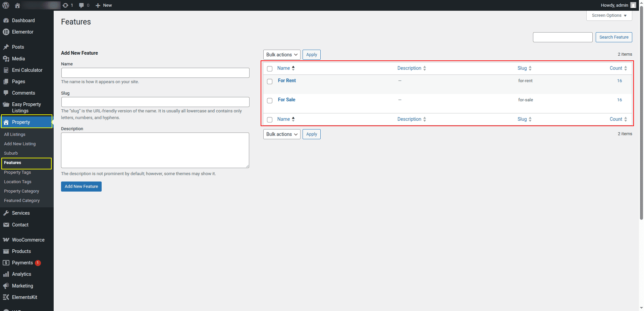Click the WordPress logo icon

[x=6, y=5]
